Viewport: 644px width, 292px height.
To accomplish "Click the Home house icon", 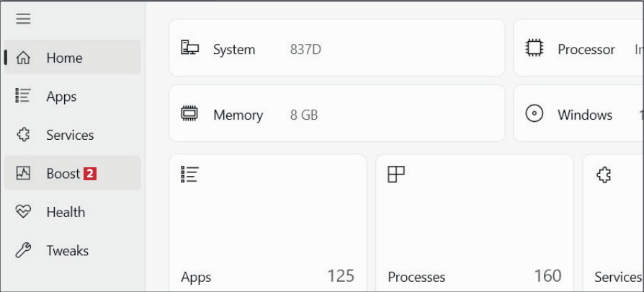I will tap(23, 58).
